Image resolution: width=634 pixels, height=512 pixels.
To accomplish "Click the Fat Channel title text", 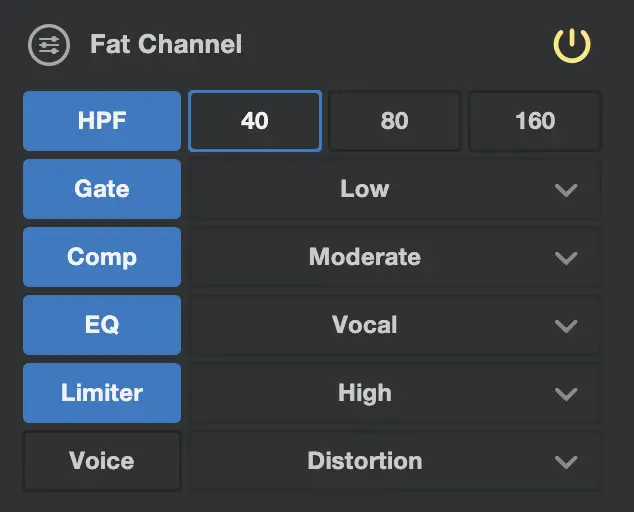I will 166,44.
